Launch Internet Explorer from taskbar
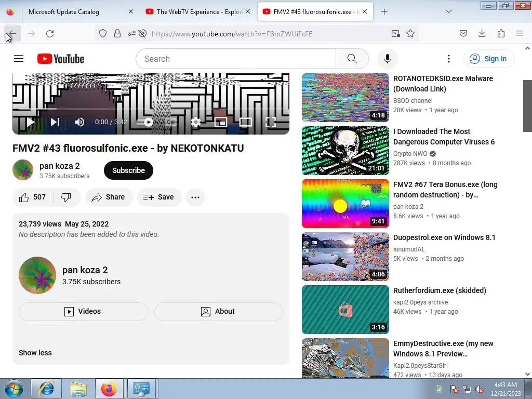Viewport: 532px width, 399px height. pyautogui.click(x=46, y=389)
